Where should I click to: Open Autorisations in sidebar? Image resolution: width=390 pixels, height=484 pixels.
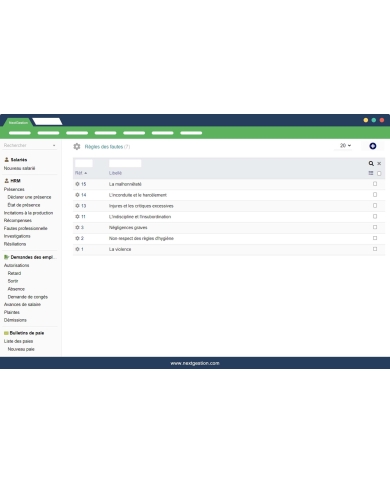coord(16,265)
